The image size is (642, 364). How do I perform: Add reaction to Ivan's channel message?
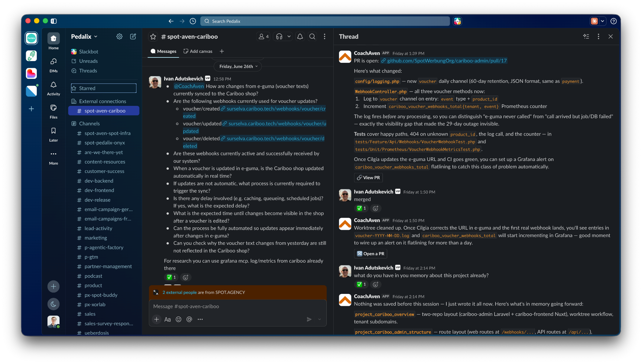tap(186, 277)
